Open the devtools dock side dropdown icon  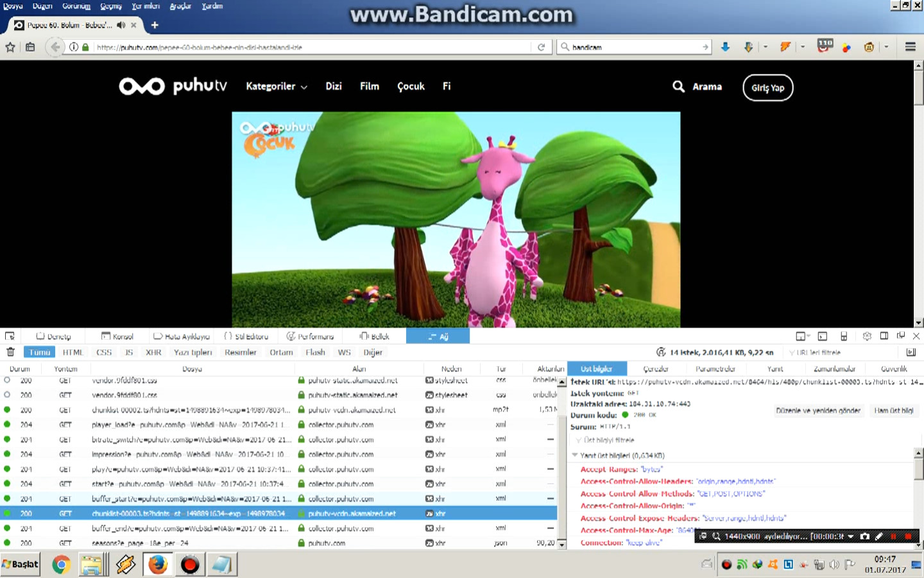[803, 336]
